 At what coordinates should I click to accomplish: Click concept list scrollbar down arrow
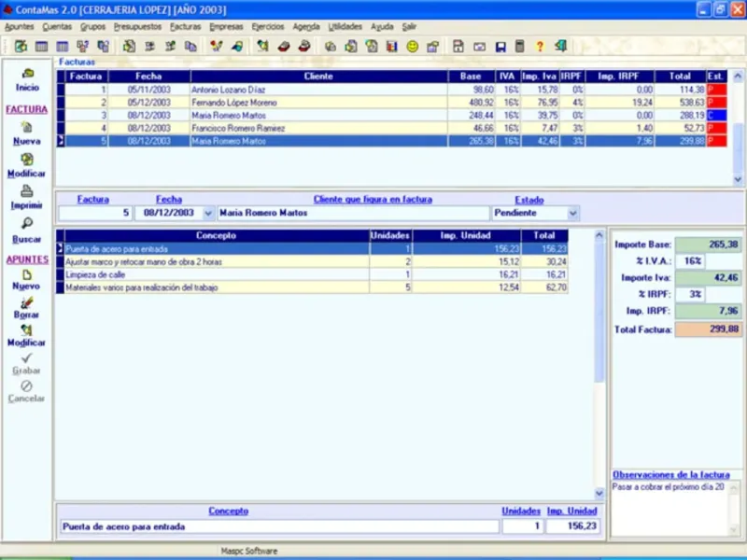599,494
